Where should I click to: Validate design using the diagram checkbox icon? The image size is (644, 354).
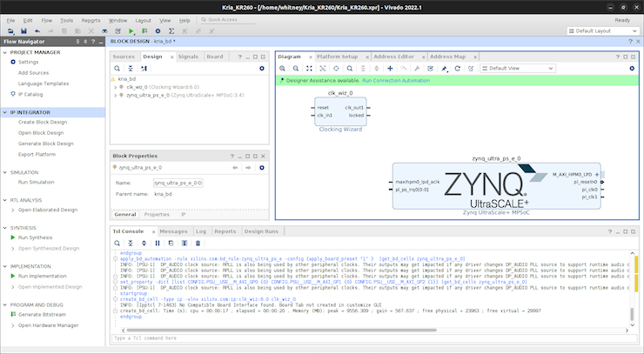click(x=431, y=69)
